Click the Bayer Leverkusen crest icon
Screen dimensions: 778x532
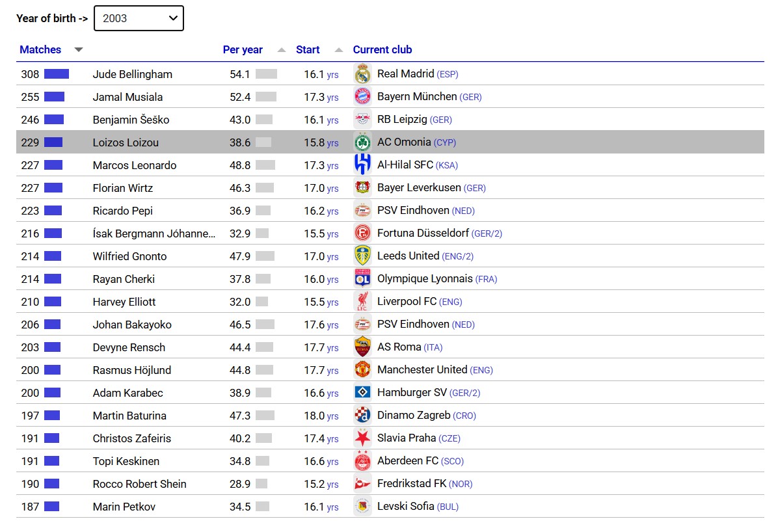pos(363,187)
